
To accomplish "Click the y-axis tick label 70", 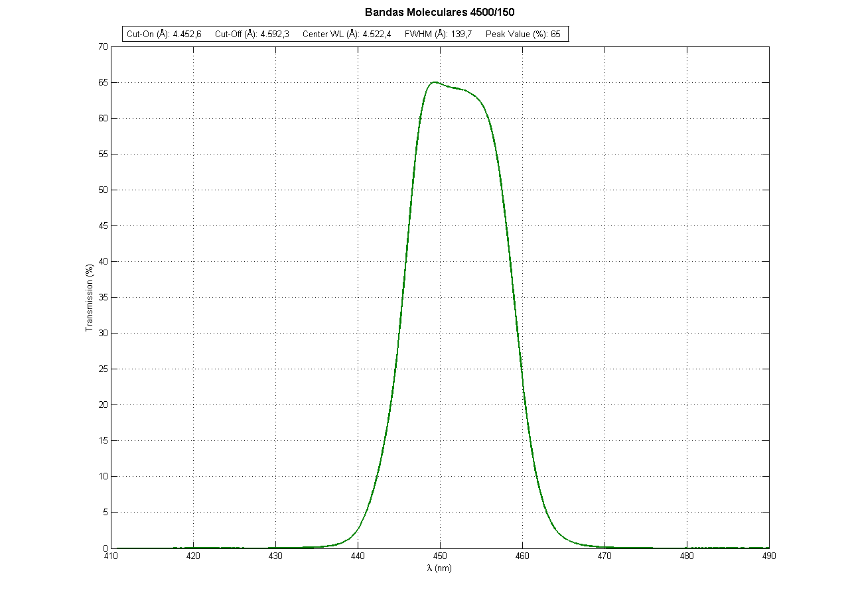I will tap(102, 47).
